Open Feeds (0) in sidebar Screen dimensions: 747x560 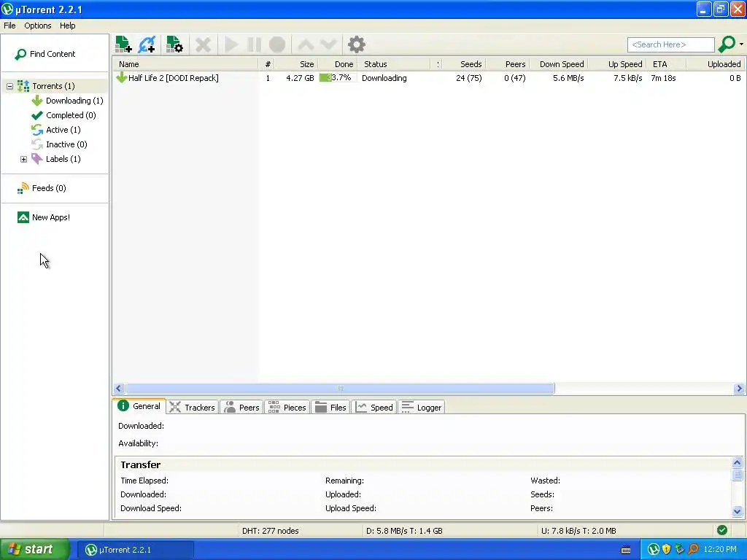42,189
